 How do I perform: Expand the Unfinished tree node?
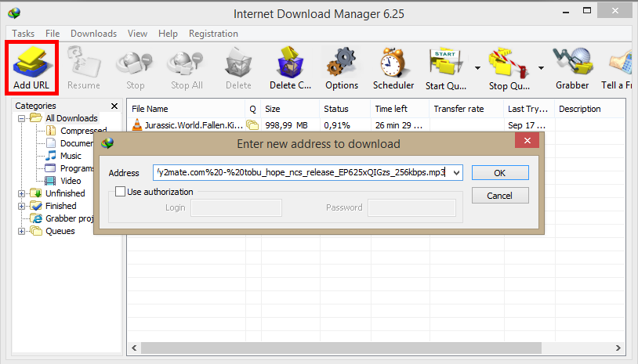22,194
